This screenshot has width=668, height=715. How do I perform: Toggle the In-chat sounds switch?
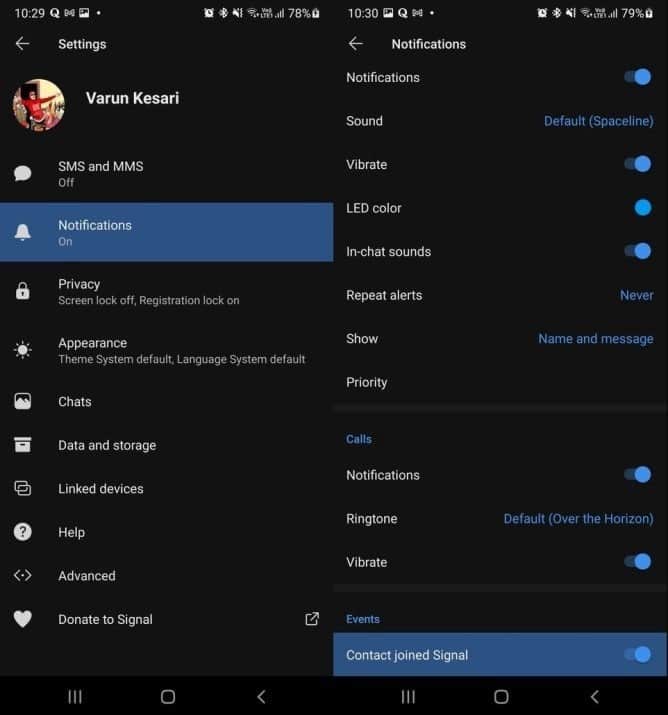[638, 251]
